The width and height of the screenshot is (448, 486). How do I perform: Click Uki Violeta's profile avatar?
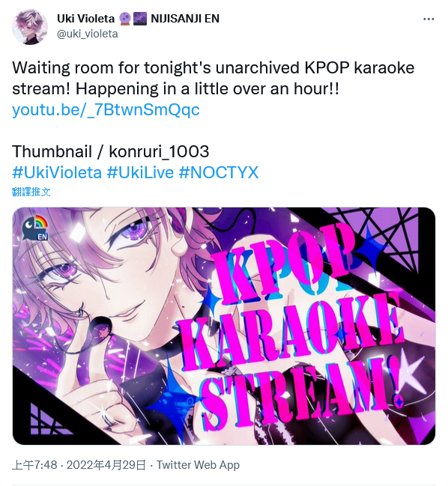pos(30,27)
